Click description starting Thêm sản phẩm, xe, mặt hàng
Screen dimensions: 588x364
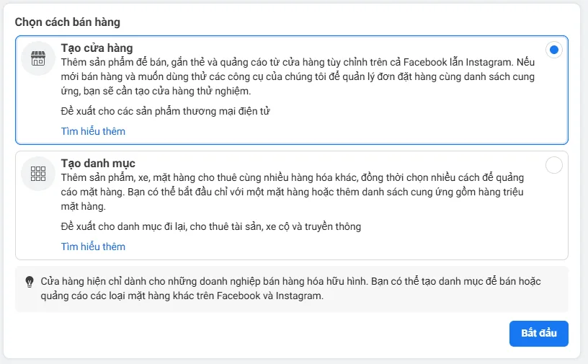(293, 192)
